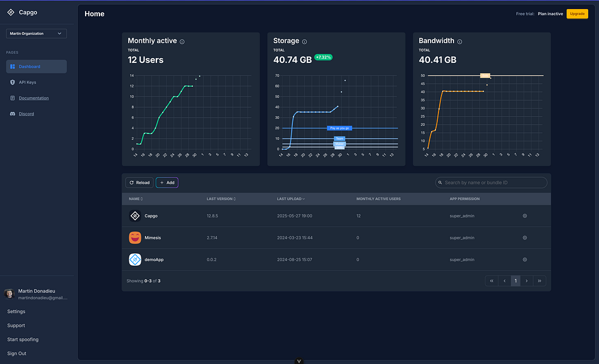Sort table by Name column

135,199
